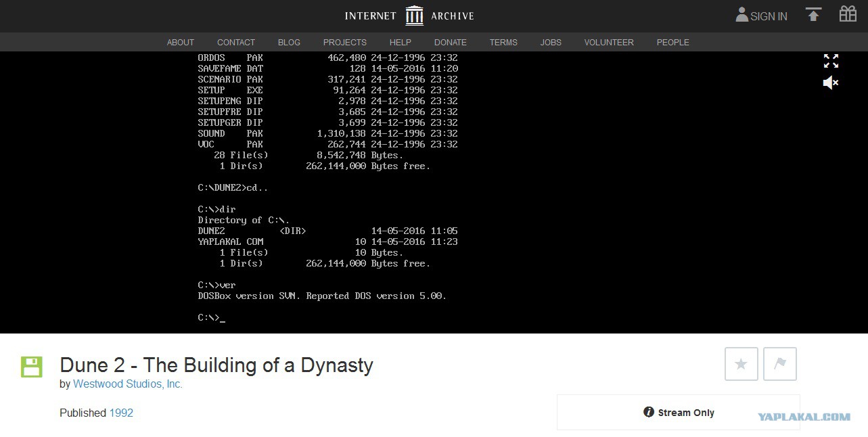Open the PEOPLE menu item
Image resolution: width=868 pixels, height=437 pixels.
coord(673,42)
